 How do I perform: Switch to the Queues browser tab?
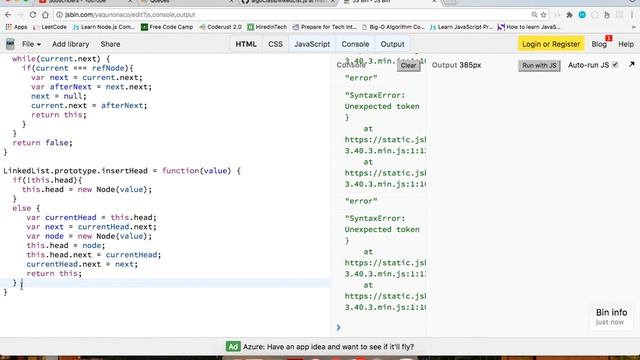tap(186, 2)
